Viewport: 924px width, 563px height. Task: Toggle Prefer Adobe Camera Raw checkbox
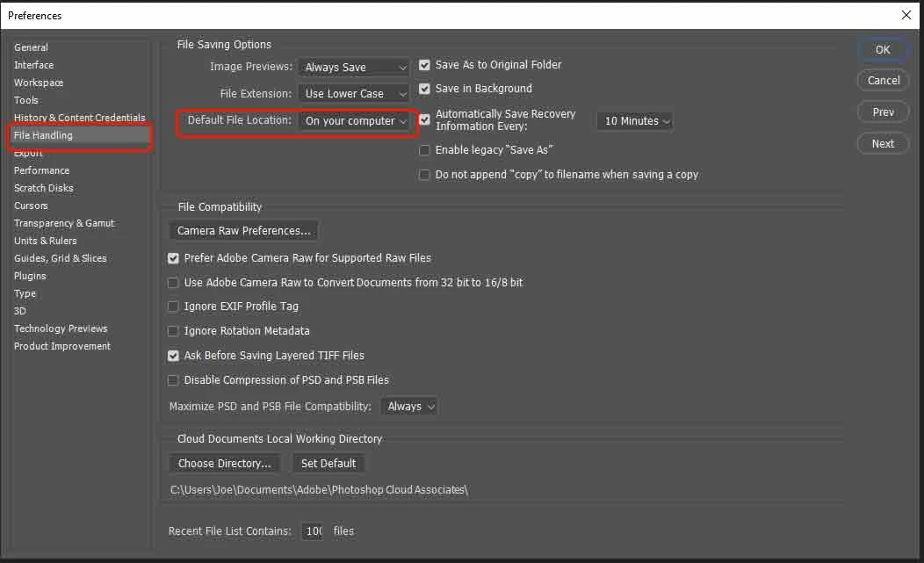(x=173, y=258)
